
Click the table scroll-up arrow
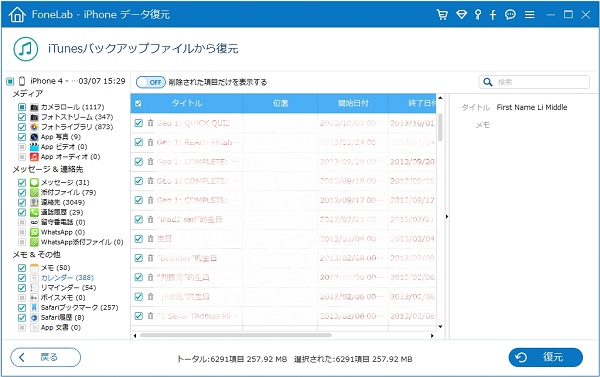(440, 98)
